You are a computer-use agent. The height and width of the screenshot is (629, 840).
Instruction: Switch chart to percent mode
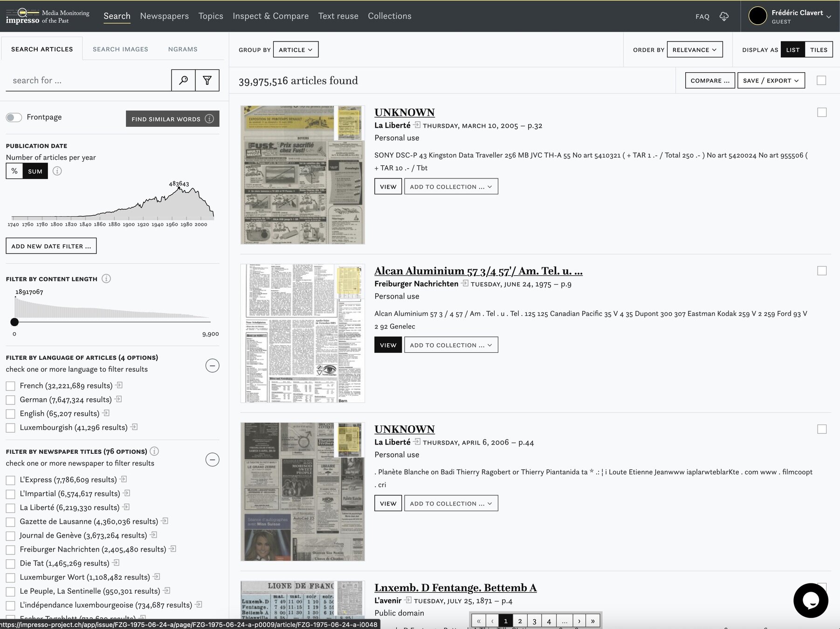pyautogui.click(x=14, y=171)
